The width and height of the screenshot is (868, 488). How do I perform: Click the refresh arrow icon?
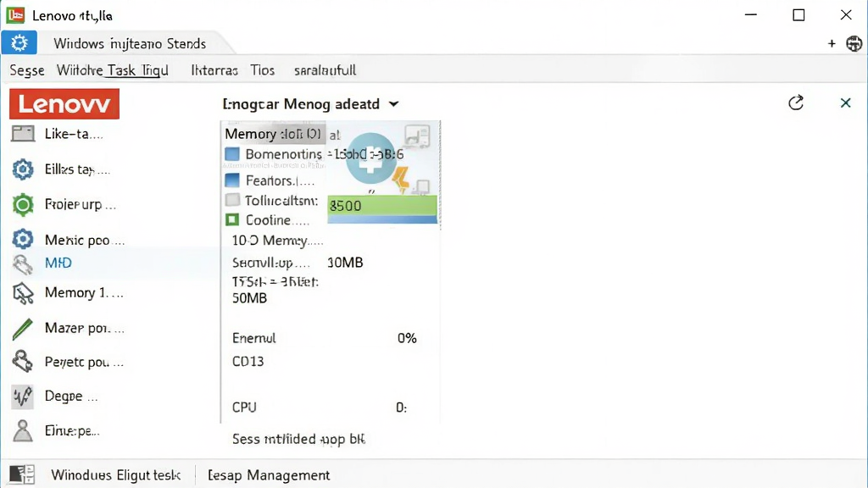796,103
